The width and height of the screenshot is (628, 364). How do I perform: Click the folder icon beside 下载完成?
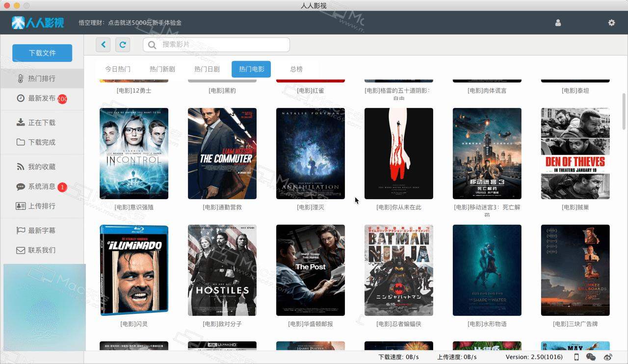(21, 142)
